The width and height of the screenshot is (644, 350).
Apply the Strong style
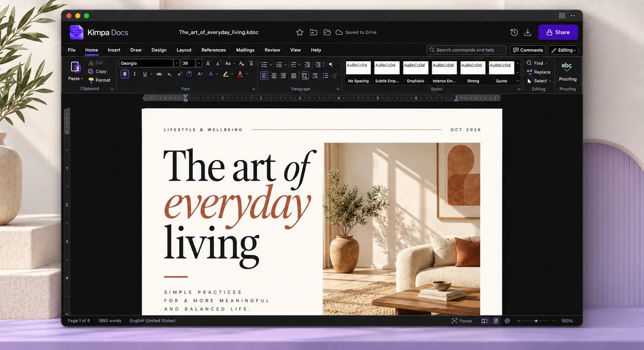click(x=473, y=72)
